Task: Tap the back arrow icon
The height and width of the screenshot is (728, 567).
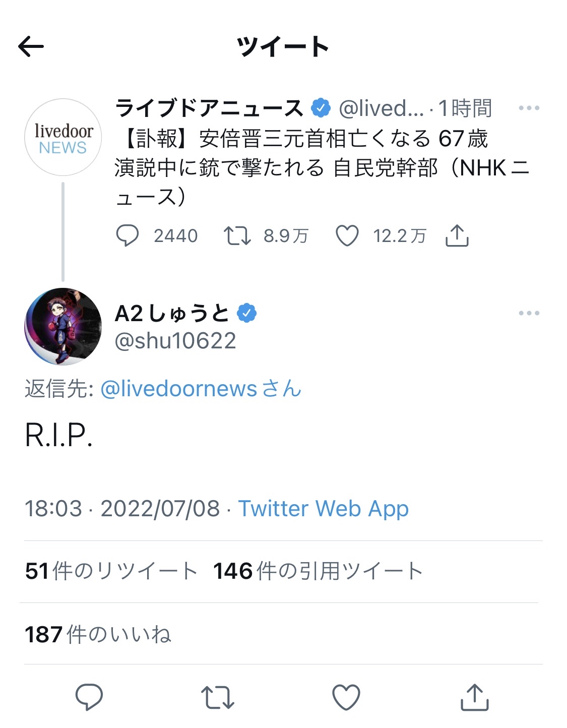Action: 31,47
